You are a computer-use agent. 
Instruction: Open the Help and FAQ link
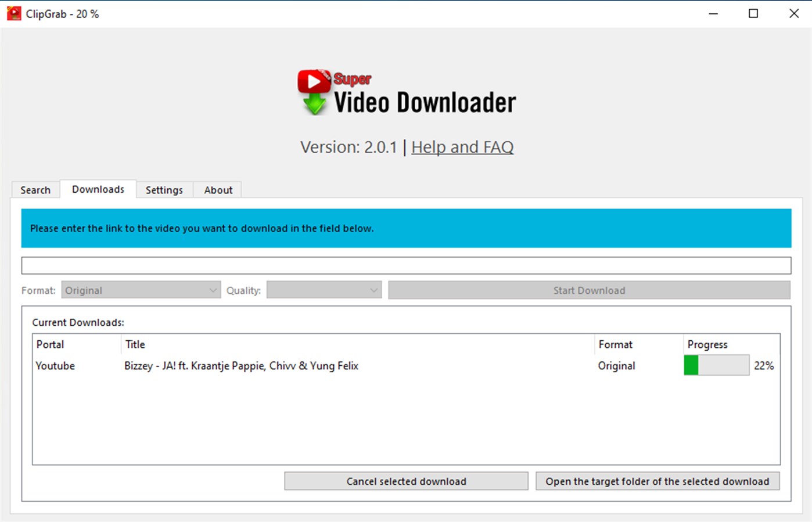(x=462, y=147)
